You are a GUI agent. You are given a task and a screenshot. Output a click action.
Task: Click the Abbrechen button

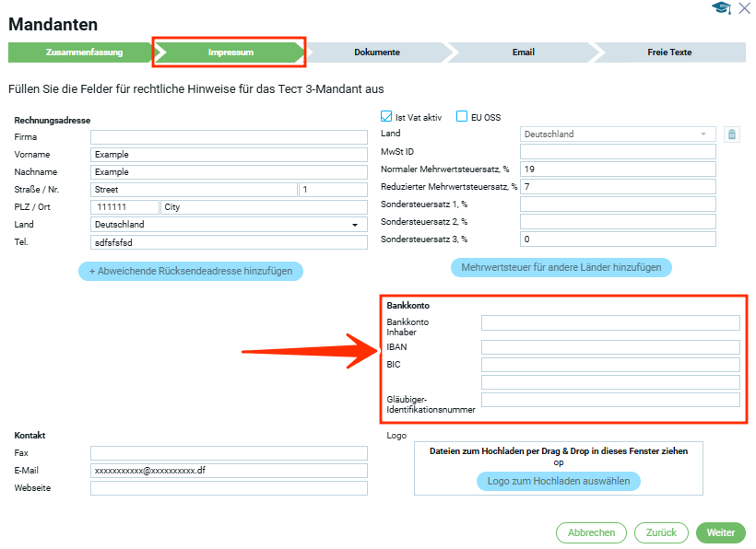tap(591, 532)
